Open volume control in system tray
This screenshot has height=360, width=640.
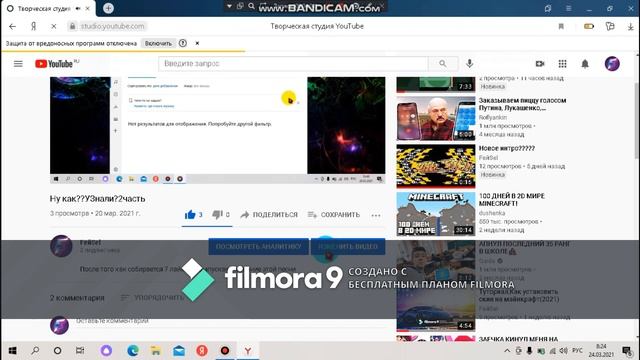(564, 351)
